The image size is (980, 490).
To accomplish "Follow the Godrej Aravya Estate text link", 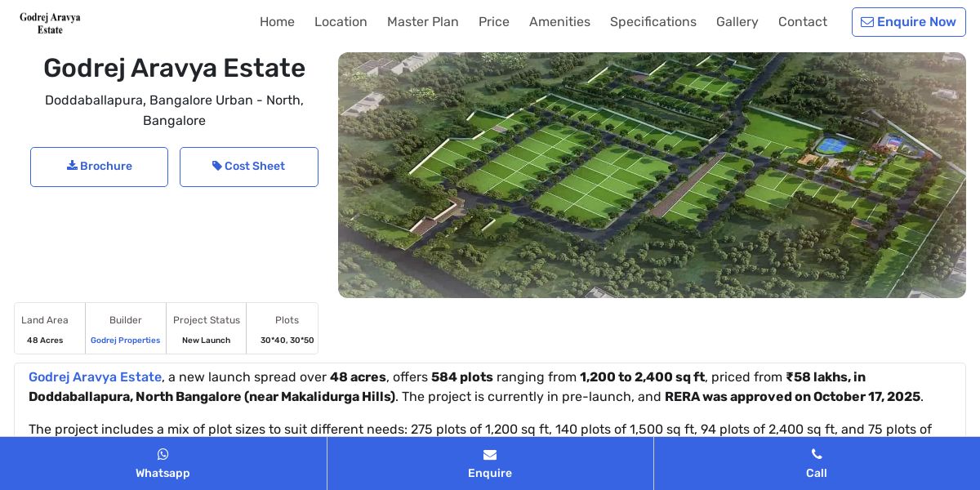I will coord(95,377).
